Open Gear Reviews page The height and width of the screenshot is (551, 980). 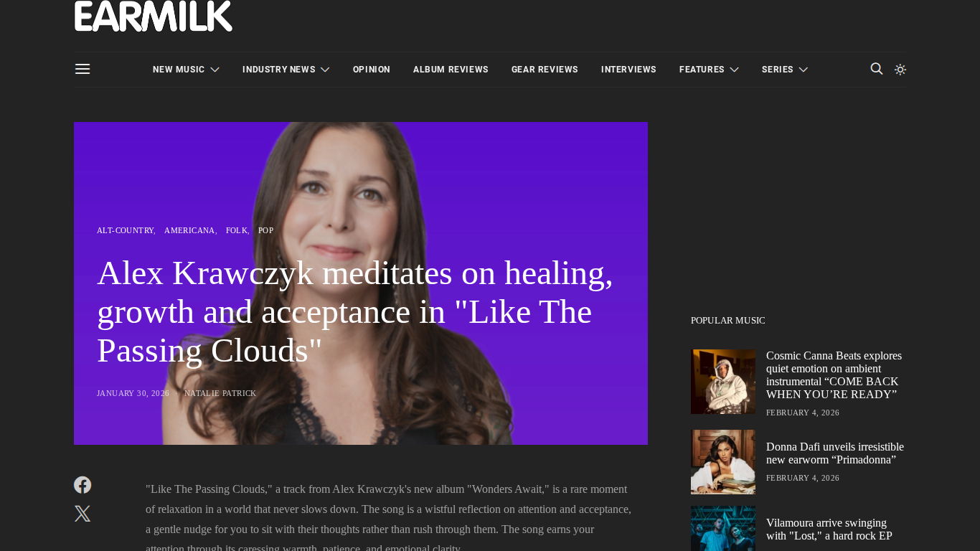[545, 70]
